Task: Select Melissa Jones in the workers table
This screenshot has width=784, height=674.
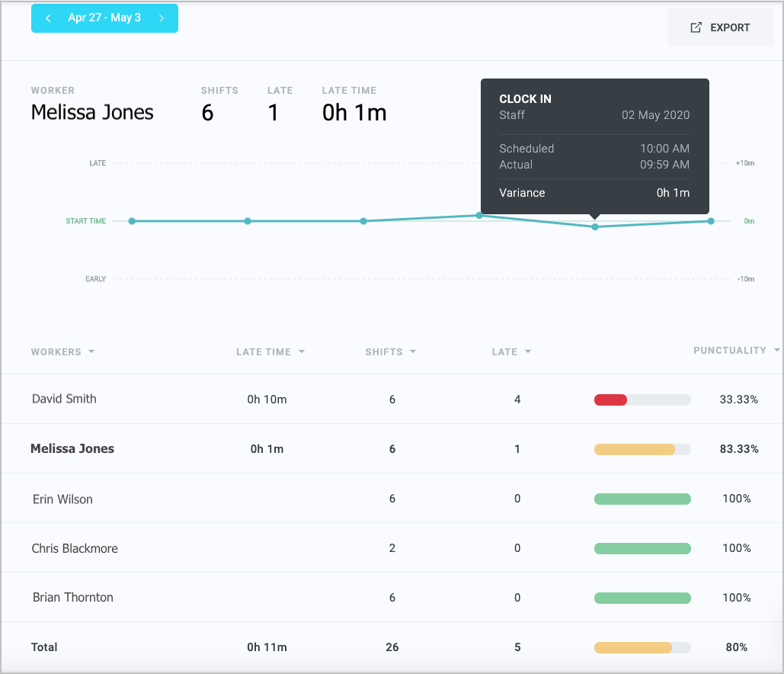Action: (72, 449)
